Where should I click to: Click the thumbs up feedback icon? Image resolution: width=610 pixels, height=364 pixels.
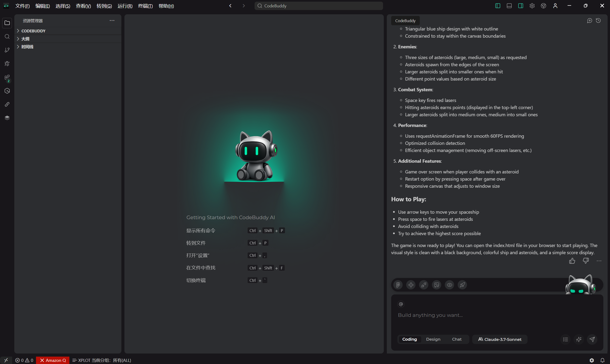(572, 261)
